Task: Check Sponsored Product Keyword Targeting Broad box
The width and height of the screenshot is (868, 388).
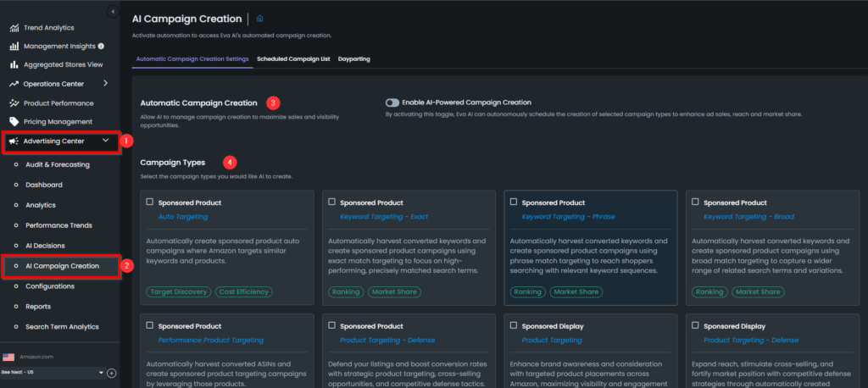Action: (x=695, y=202)
